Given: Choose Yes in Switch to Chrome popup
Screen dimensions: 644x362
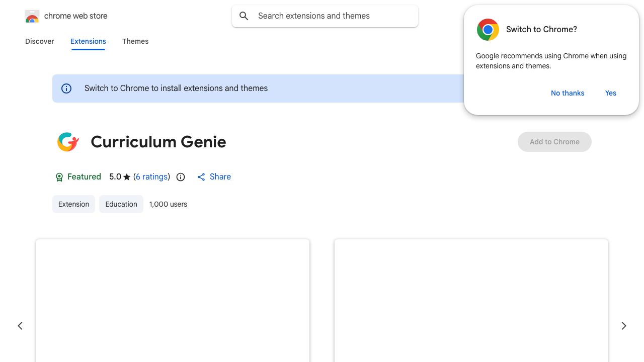Looking at the screenshot, I should 611,93.
